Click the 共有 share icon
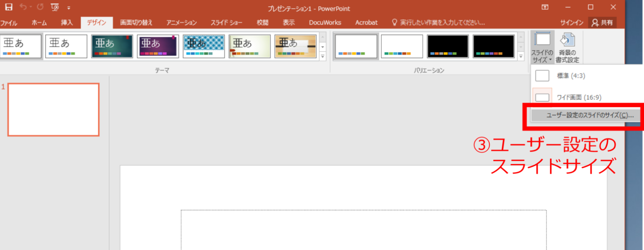 [x=602, y=22]
